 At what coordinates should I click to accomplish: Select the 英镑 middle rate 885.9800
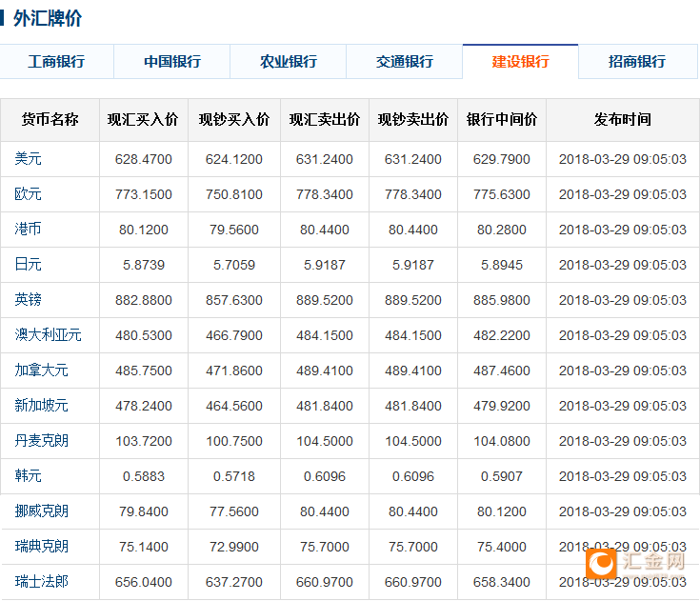[502, 301]
